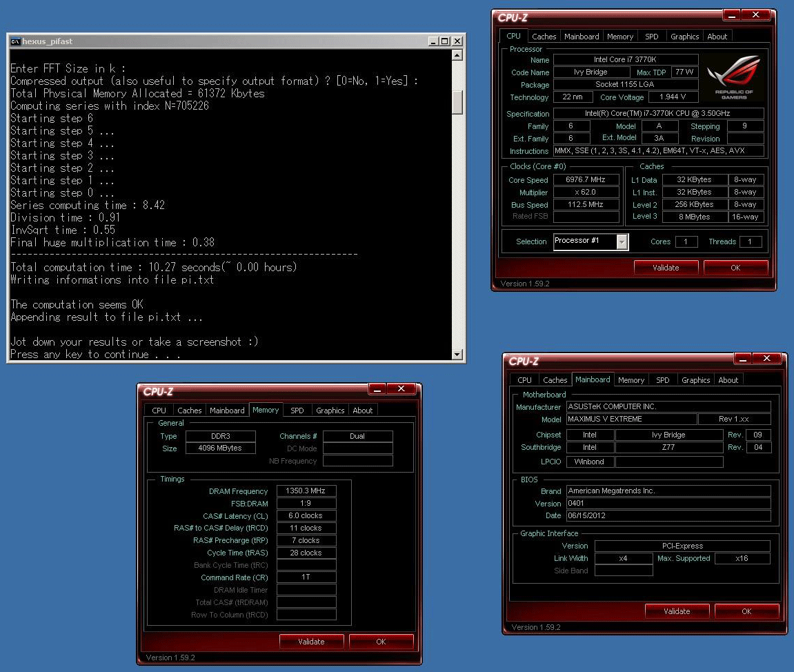Screen dimensions: 794x672
Task: Select the CPU tab in the top-right CPU-Z window
Action: pos(513,36)
